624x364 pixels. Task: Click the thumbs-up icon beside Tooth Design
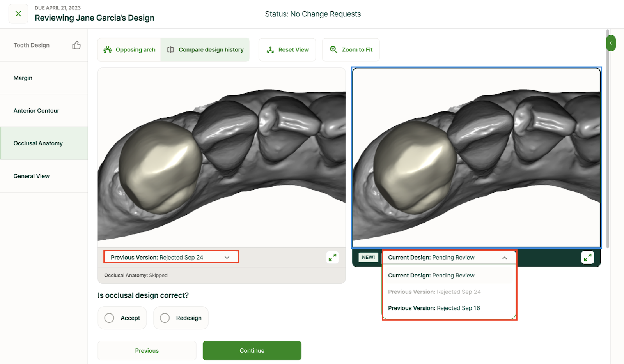pos(76,45)
